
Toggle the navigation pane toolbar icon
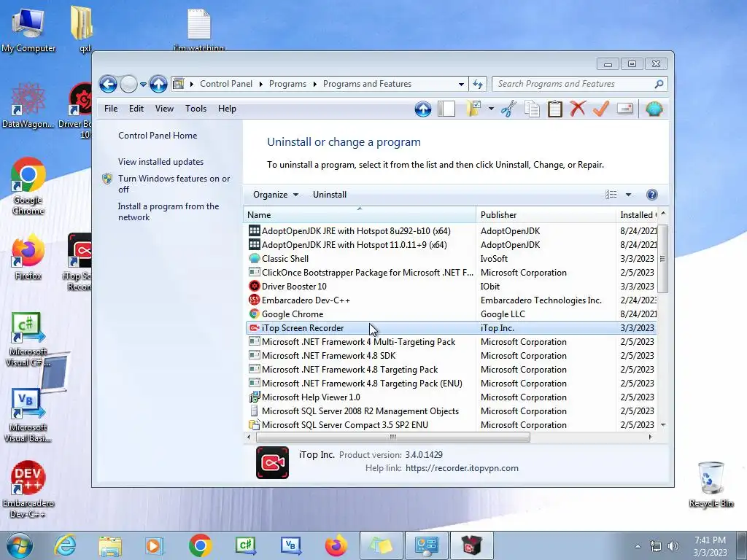tap(446, 109)
